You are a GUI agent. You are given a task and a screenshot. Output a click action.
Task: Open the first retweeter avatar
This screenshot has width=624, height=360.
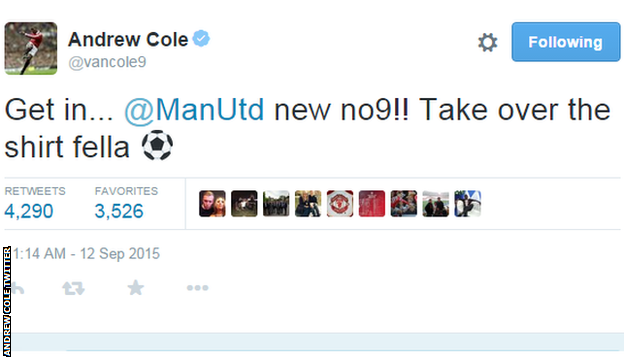tap(212, 203)
